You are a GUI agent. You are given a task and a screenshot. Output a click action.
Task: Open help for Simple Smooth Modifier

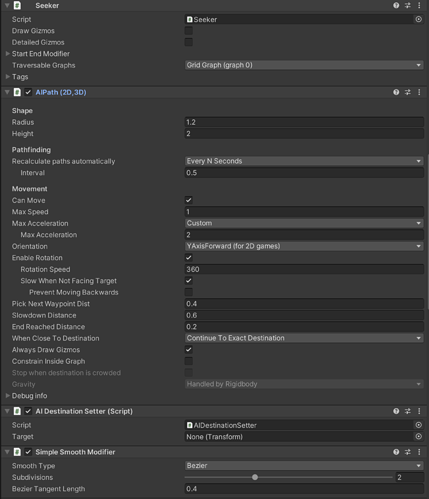click(396, 452)
